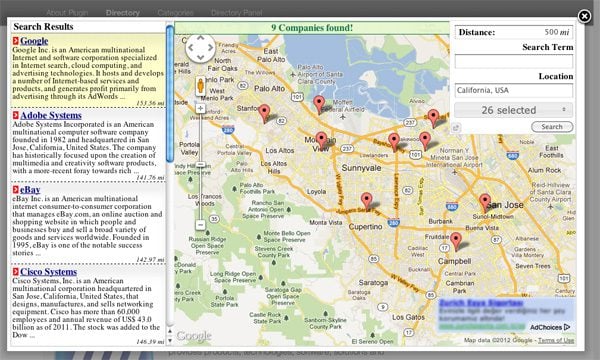Click the results scrollbar down arrow
Image resolution: width=600 pixels, height=360 pixels.
170,340
